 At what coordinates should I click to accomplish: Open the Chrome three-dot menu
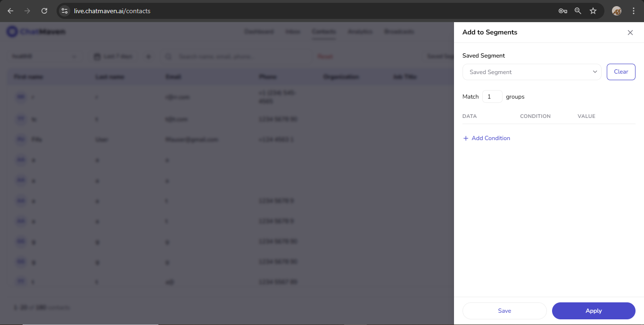[x=634, y=11]
